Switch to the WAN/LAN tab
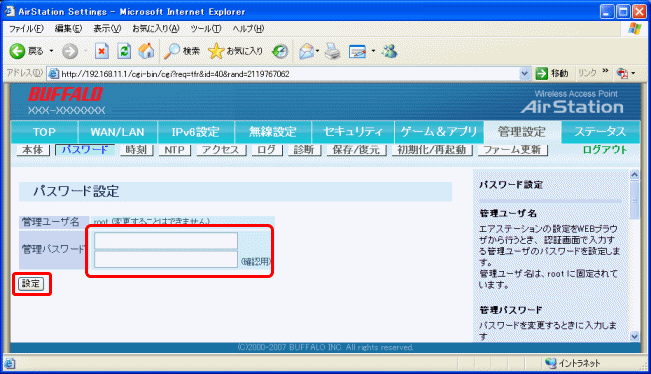The width and height of the screenshot is (651, 374). pos(117,132)
